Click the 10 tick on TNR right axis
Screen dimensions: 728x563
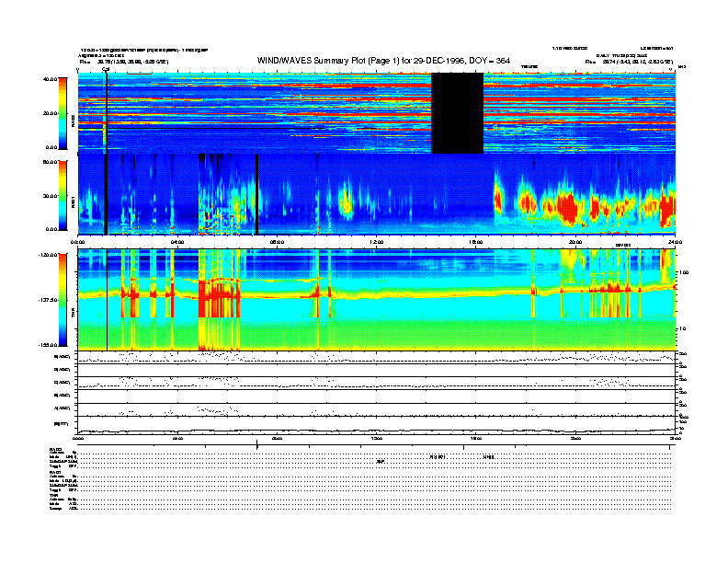pos(683,329)
